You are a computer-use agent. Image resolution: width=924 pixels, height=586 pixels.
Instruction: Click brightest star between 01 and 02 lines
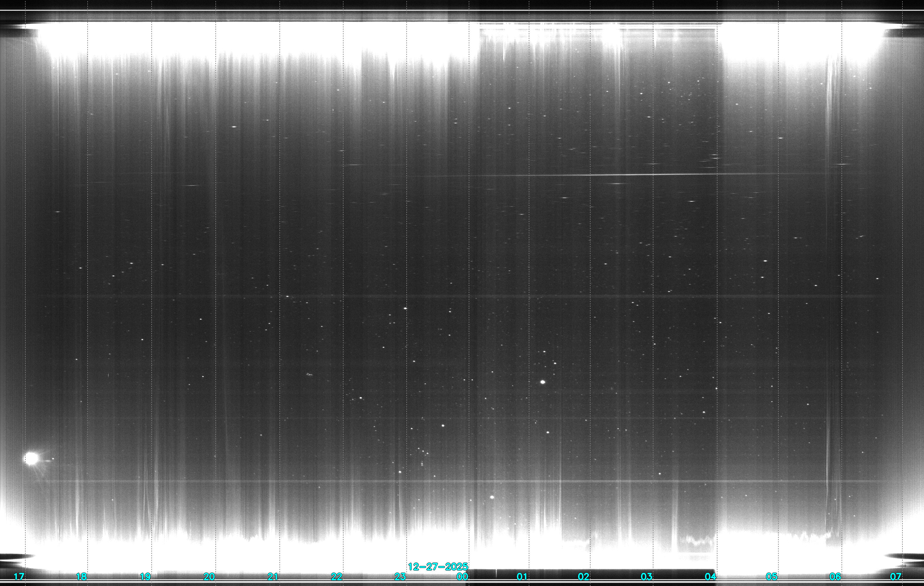(543, 382)
